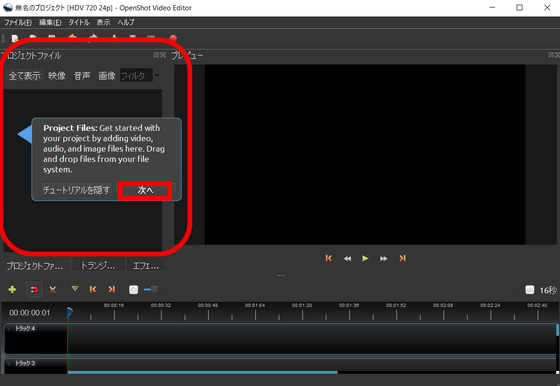Switch to the エフェ… tab
Screen dimensions: 560x386
[x=146, y=266]
